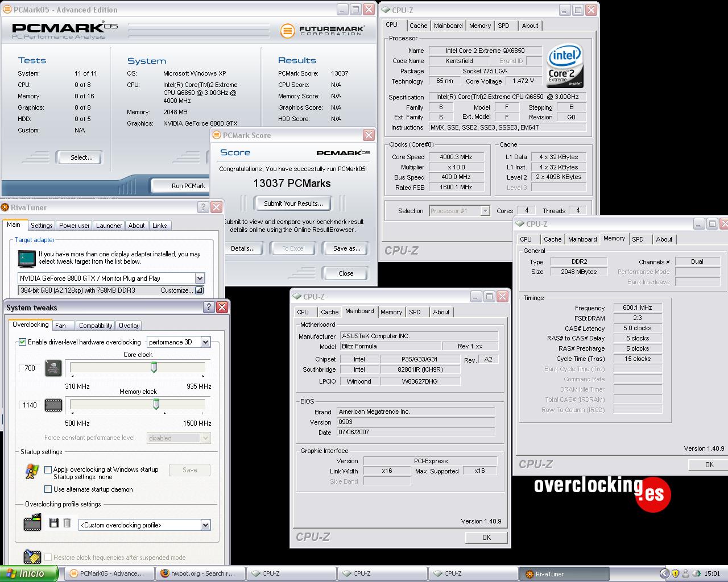This screenshot has height=582, width=728.
Task: Open the RivaTuner Launcher tab
Action: point(109,226)
